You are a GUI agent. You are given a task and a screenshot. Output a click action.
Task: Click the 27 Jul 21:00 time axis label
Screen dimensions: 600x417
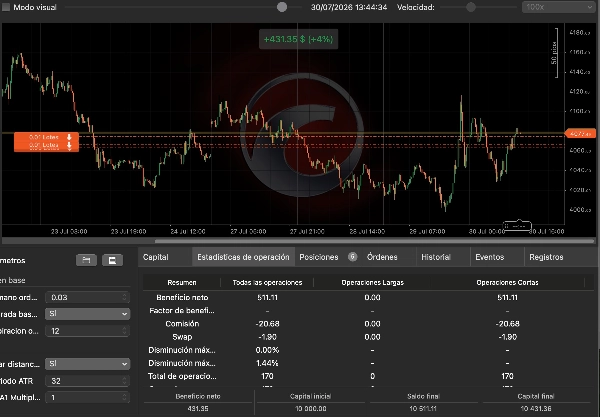(307, 231)
